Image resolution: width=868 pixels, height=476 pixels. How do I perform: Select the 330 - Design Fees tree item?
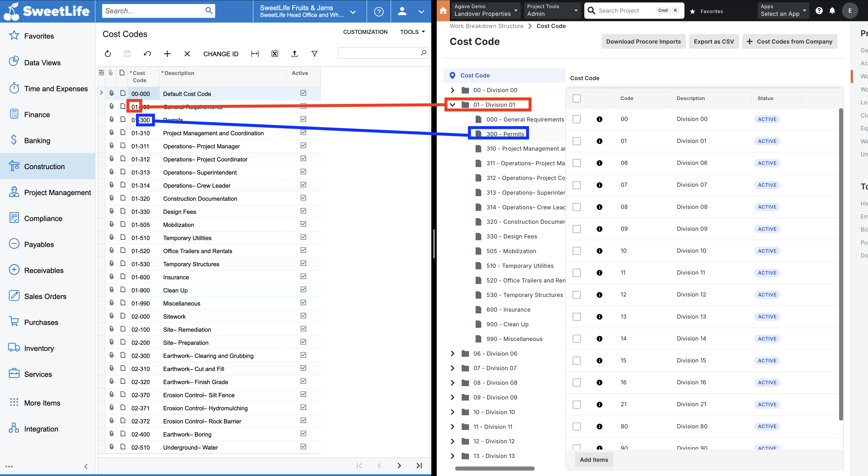(511, 236)
